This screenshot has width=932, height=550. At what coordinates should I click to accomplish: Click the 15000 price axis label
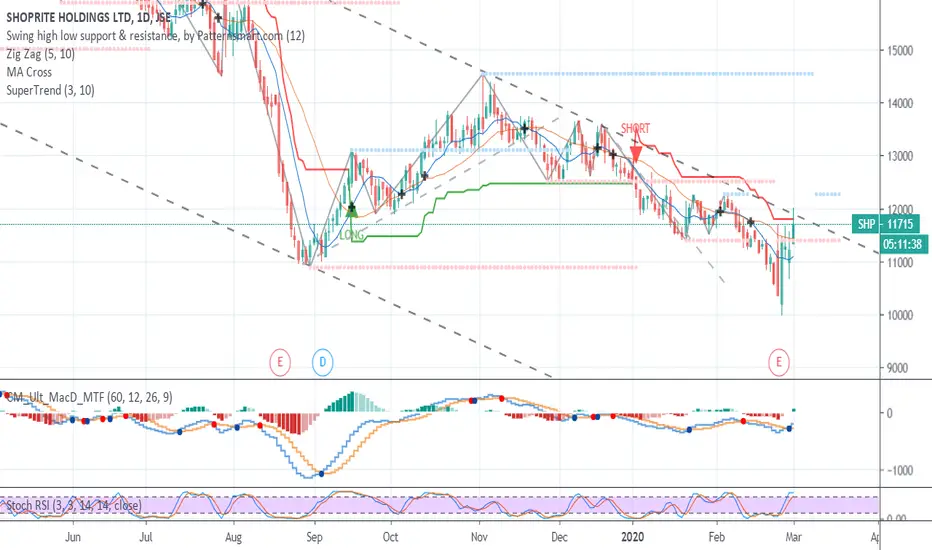(900, 51)
